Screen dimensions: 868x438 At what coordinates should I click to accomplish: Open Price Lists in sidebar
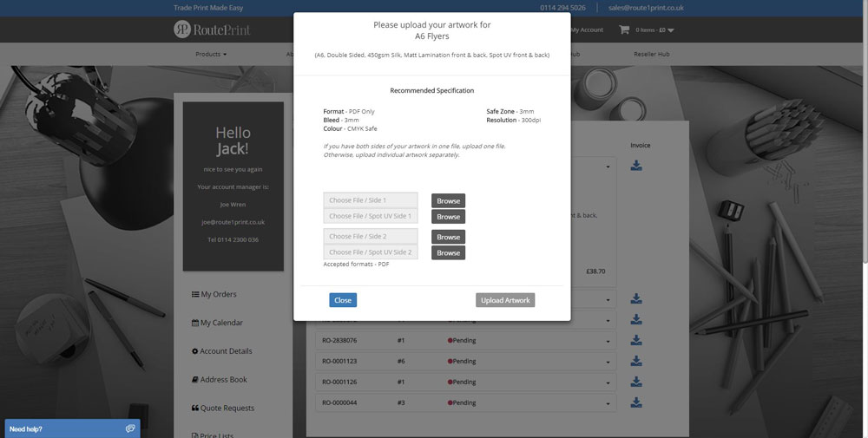[212, 435]
